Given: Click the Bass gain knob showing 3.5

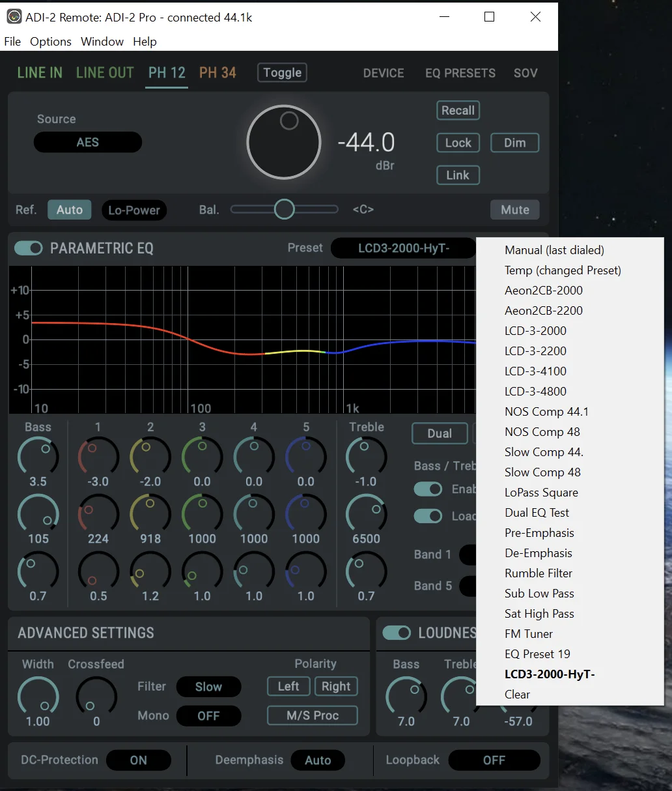Looking at the screenshot, I should pos(38,455).
